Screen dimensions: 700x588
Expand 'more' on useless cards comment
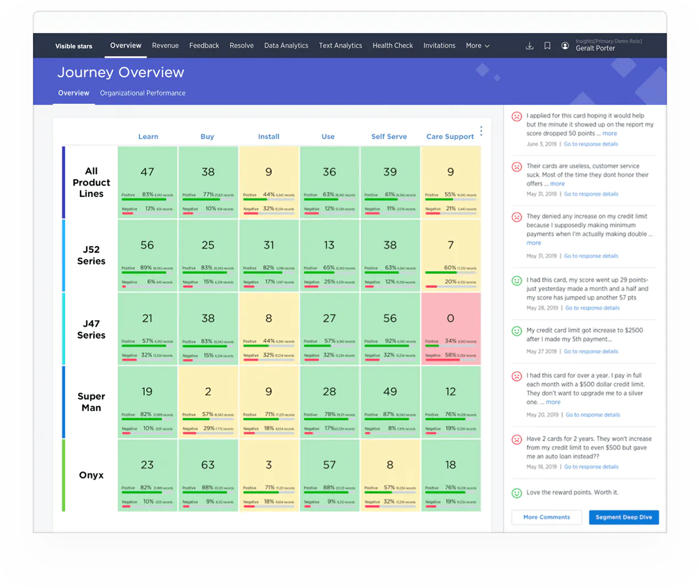tap(557, 184)
